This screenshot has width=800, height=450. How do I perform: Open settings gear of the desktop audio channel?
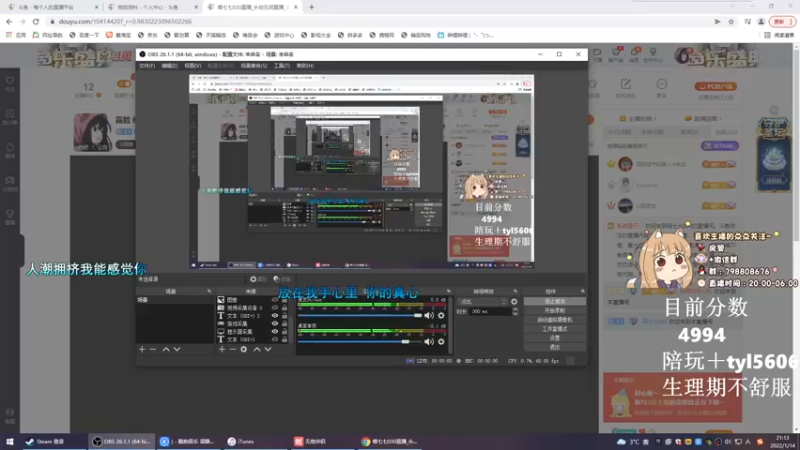click(x=441, y=341)
